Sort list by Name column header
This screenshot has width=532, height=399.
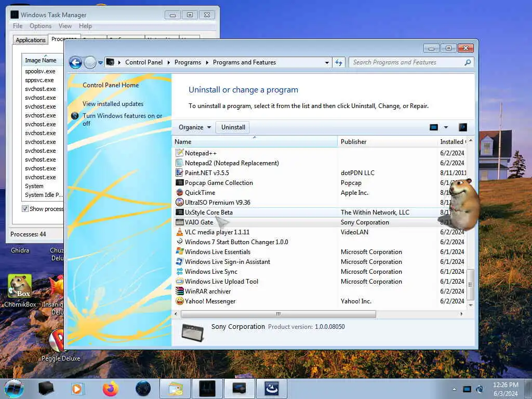point(255,142)
